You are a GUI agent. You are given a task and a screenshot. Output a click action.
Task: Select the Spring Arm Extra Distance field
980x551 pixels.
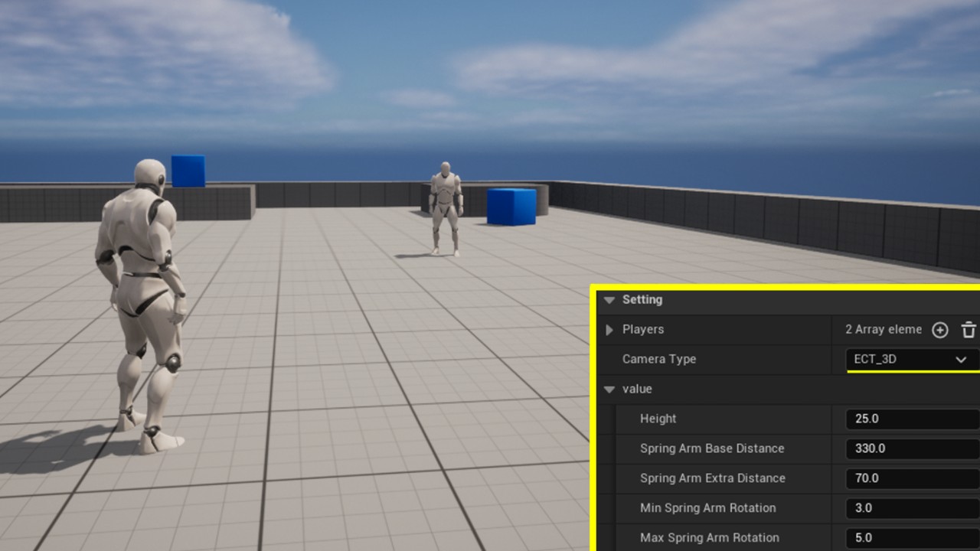pos(911,478)
